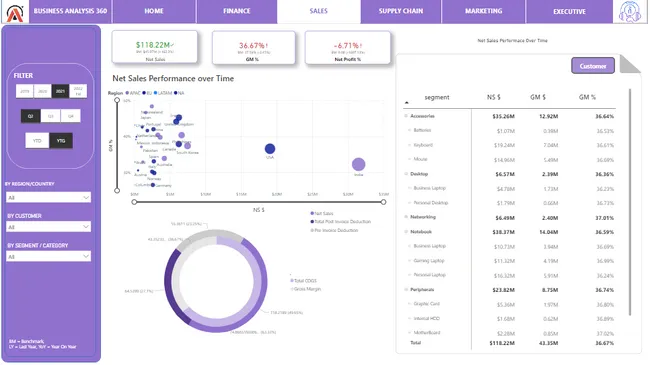The height and width of the screenshot is (365, 650).
Task: Click the segment table vertical scrollbar
Action: click(x=630, y=202)
